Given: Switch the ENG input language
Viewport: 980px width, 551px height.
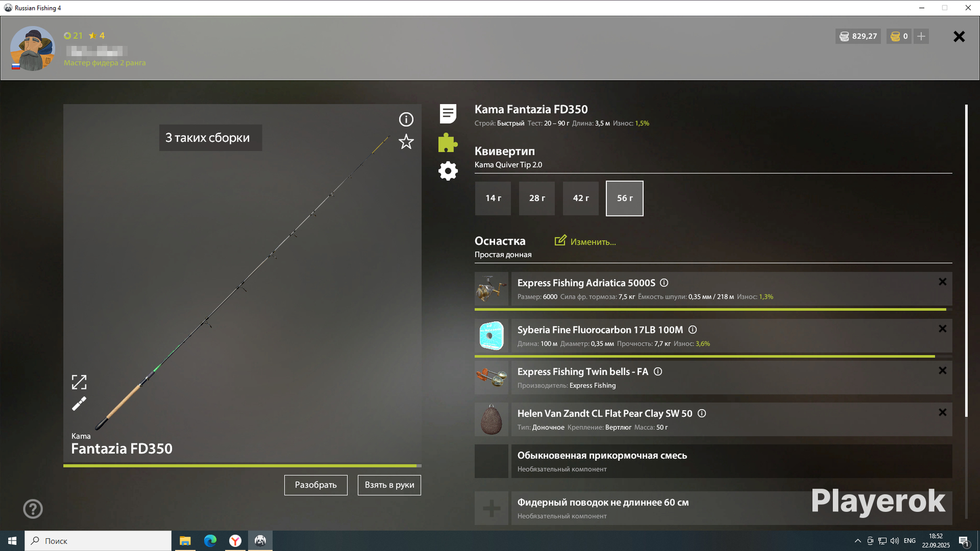Looking at the screenshot, I should 910,541.
